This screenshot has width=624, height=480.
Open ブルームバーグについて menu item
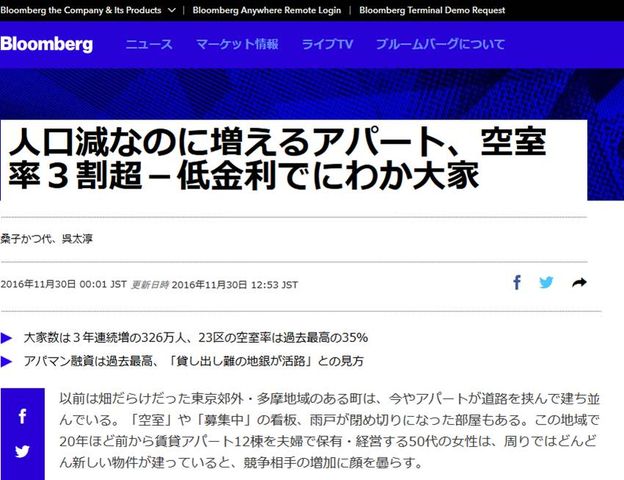tap(441, 44)
